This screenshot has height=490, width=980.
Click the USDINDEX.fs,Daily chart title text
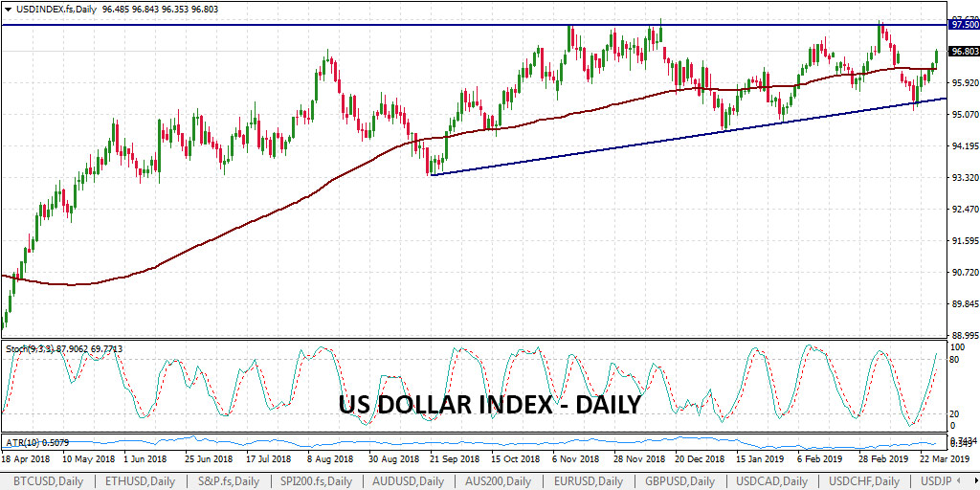(56, 10)
